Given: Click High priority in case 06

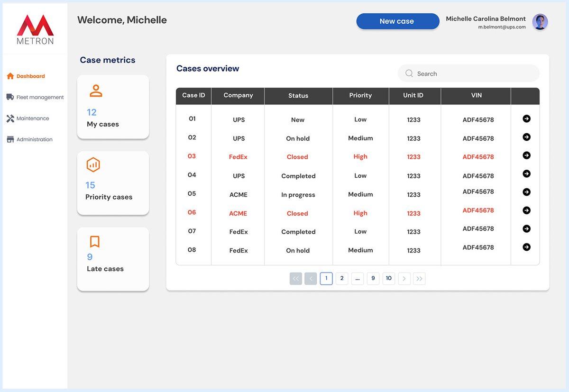Looking at the screenshot, I should point(360,213).
